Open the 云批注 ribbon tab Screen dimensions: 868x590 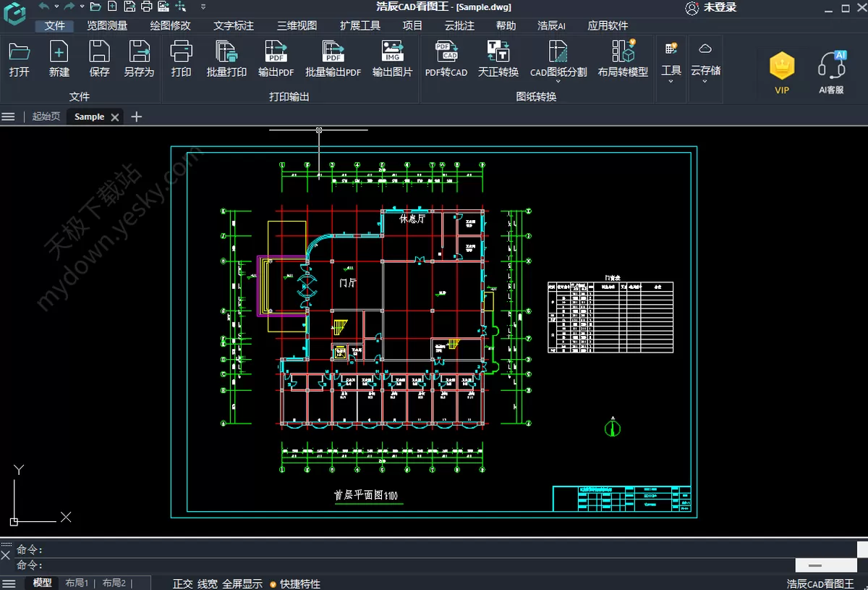(x=459, y=25)
